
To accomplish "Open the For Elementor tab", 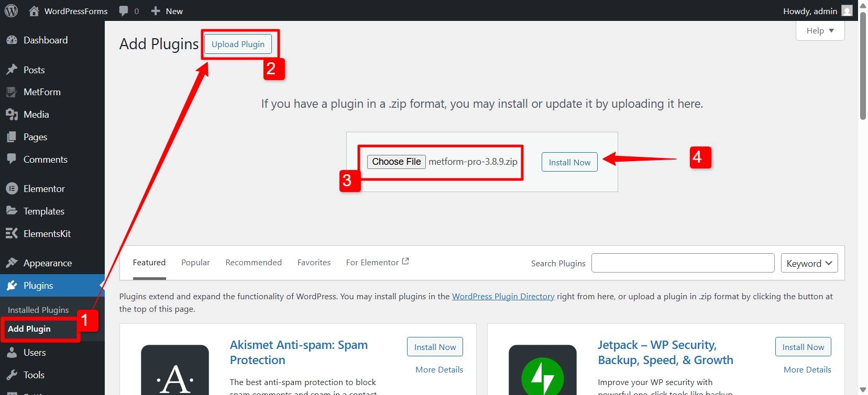I will (x=377, y=262).
